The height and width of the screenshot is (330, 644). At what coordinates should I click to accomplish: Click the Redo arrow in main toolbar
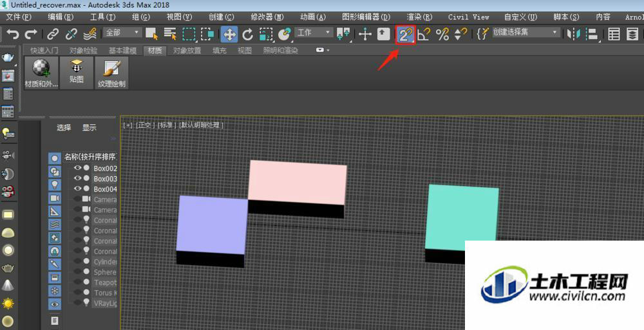pyautogui.click(x=31, y=34)
